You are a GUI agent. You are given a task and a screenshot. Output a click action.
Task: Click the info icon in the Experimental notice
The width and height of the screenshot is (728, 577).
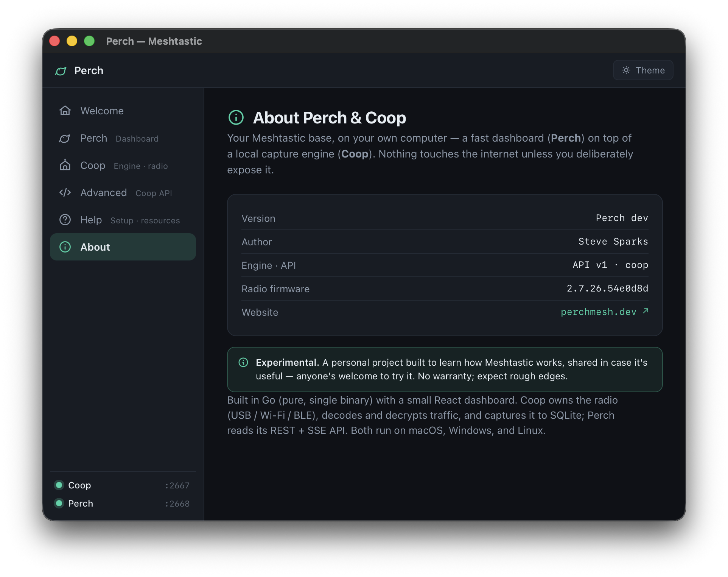tap(243, 362)
